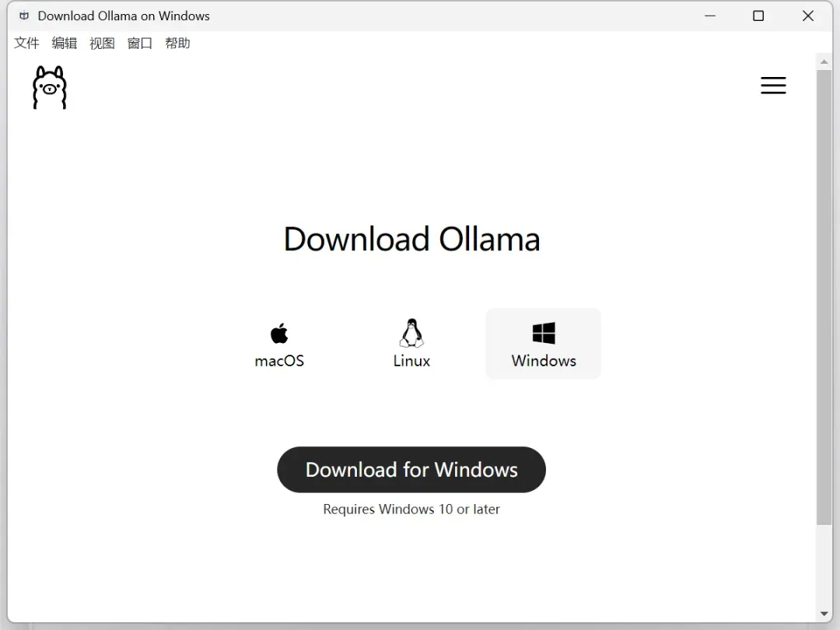This screenshot has width=840, height=630.
Task: Click the scrollbar down arrow
Action: pyautogui.click(x=824, y=614)
